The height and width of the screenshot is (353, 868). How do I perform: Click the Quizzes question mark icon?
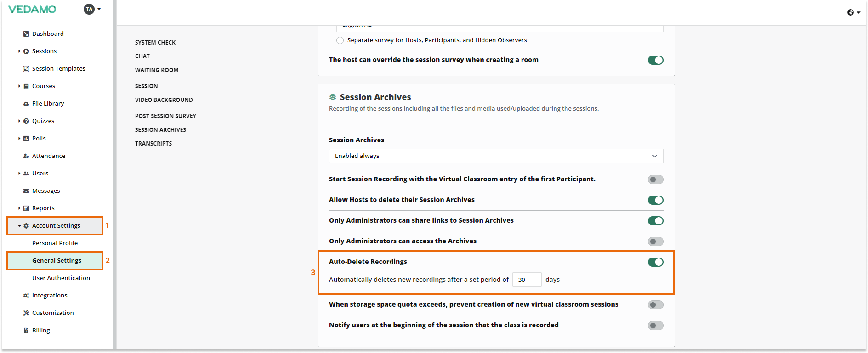[26, 121]
